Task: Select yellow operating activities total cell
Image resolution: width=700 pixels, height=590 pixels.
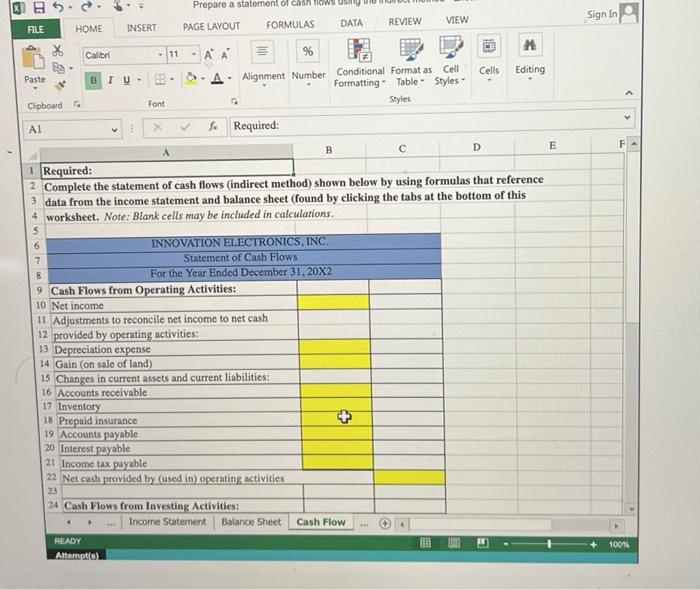Action: (x=408, y=477)
